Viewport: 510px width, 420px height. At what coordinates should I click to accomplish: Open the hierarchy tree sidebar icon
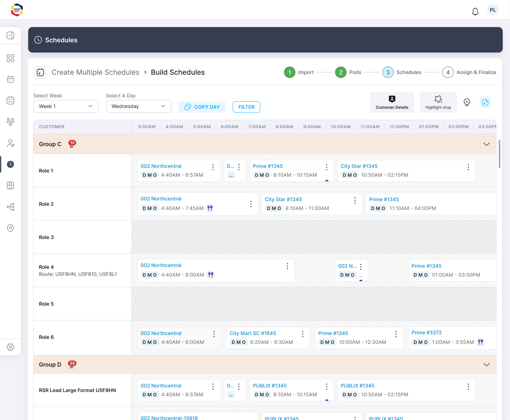click(11, 207)
